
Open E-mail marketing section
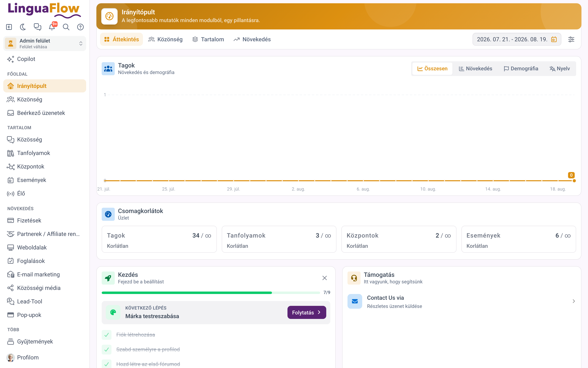click(45, 275)
